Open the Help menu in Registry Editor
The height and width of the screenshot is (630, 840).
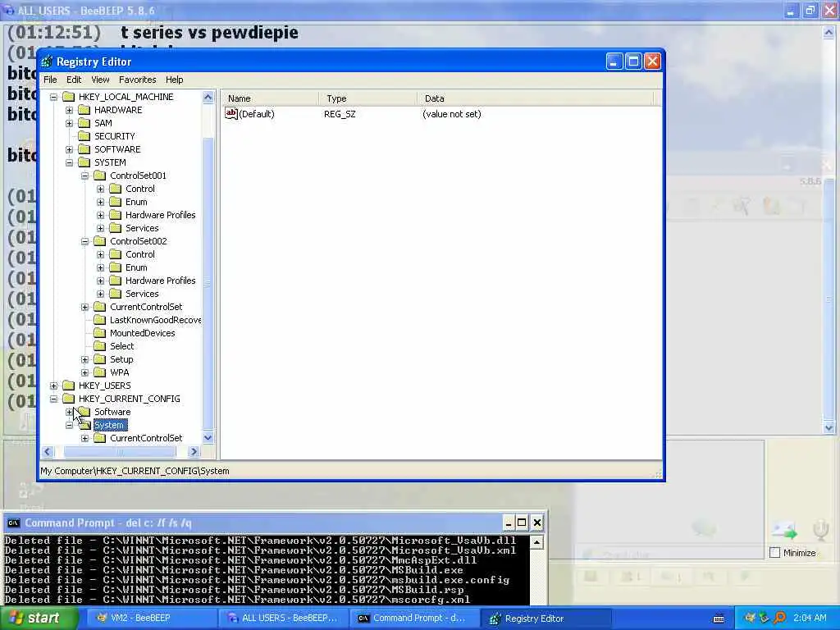click(x=174, y=80)
